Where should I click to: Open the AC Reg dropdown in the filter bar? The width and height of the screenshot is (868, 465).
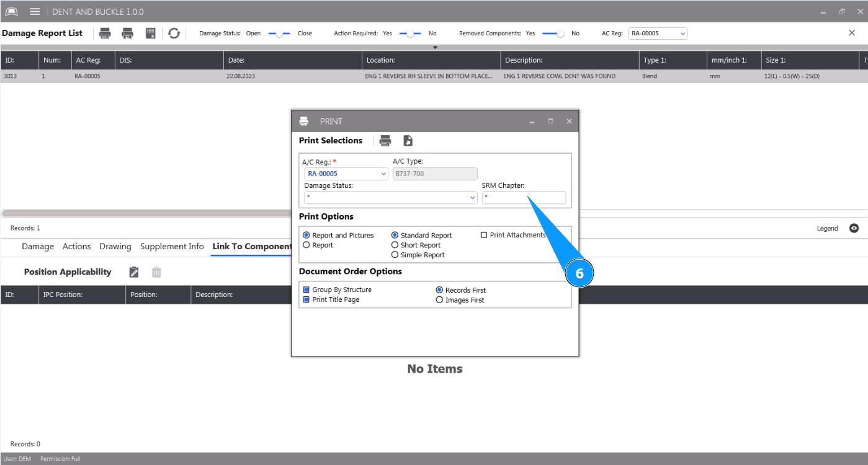point(658,33)
